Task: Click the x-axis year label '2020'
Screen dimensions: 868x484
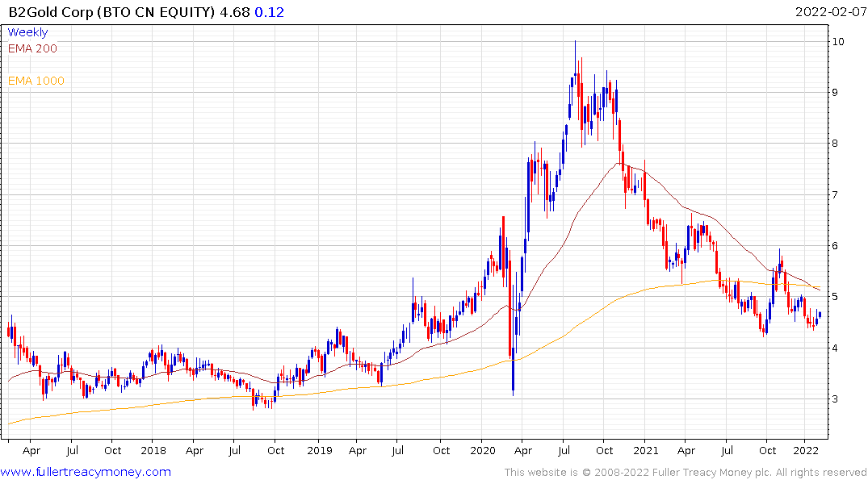Action: [x=483, y=450]
